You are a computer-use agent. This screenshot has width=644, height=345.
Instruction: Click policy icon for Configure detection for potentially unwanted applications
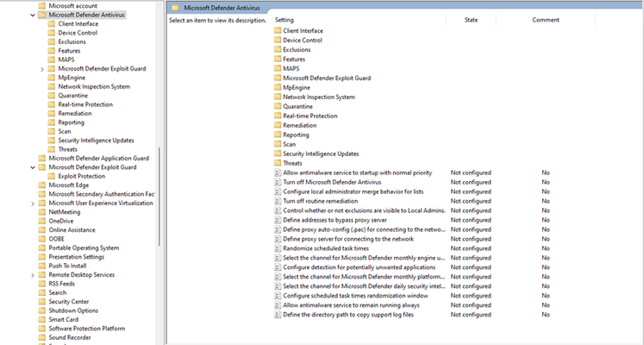pos(278,267)
